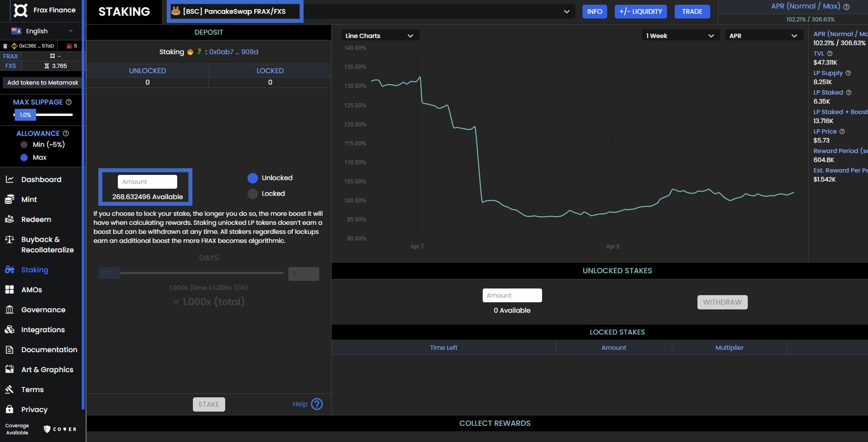Click the Multiplier column header
This screenshot has width=868, height=442.
coord(729,347)
